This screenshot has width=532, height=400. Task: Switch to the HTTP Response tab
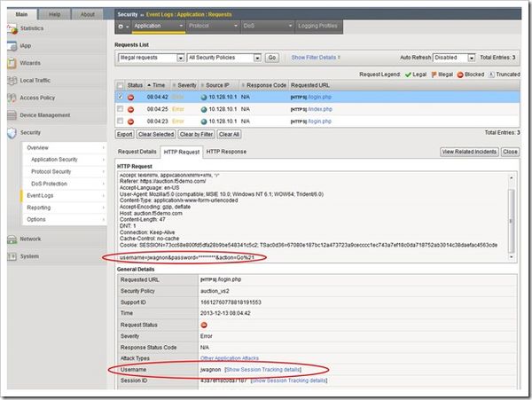227,153
